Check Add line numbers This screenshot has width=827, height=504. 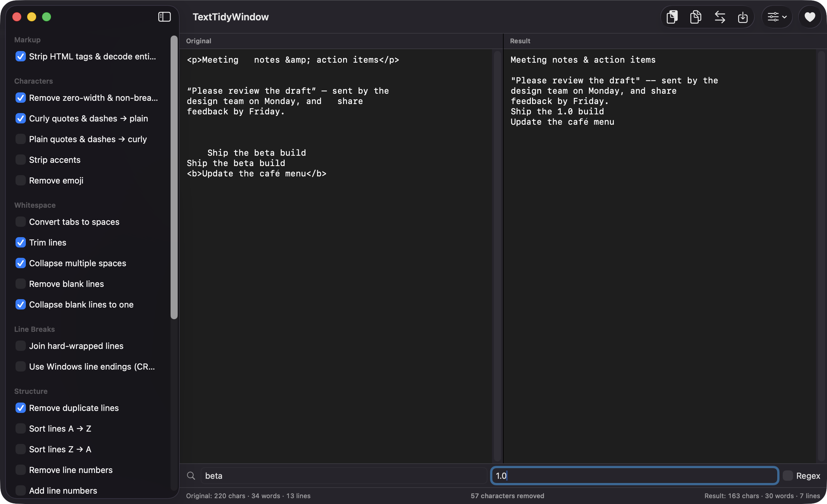click(x=20, y=490)
